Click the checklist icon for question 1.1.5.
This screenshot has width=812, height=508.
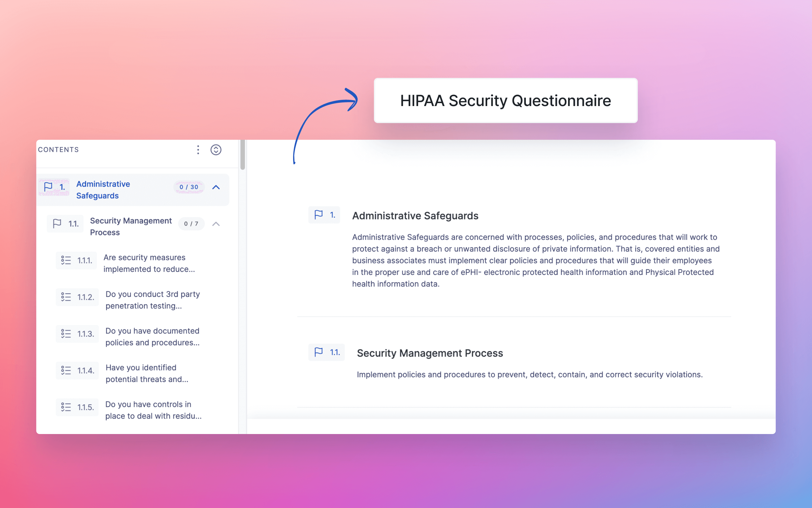pos(66,407)
